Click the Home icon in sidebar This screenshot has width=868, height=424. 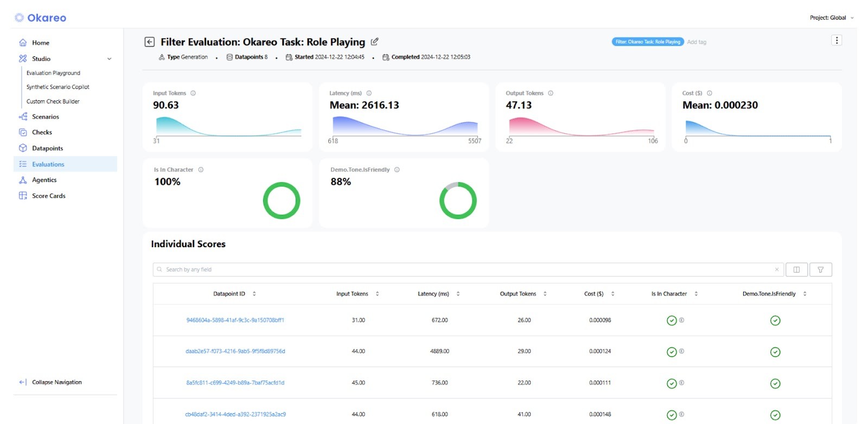point(23,42)
